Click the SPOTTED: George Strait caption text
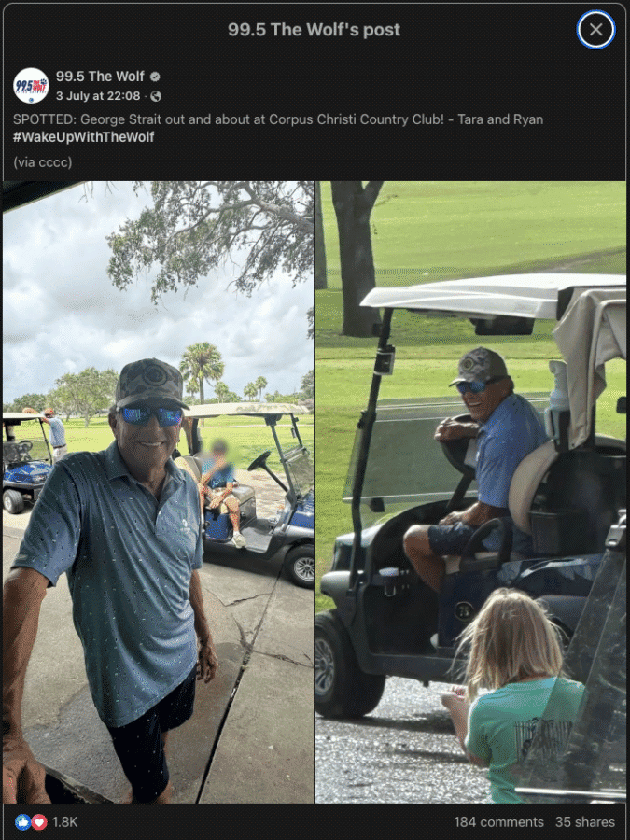Image resolution: width=630 pixels, height=840 pixels. click(278, 119)
